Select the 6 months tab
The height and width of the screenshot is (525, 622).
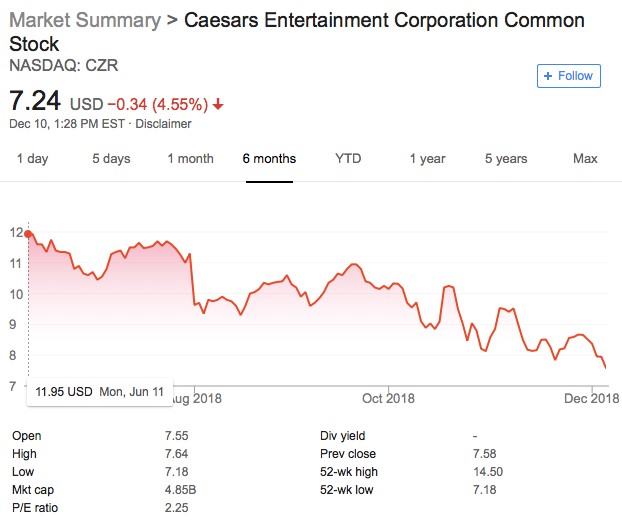click(269, 159)
